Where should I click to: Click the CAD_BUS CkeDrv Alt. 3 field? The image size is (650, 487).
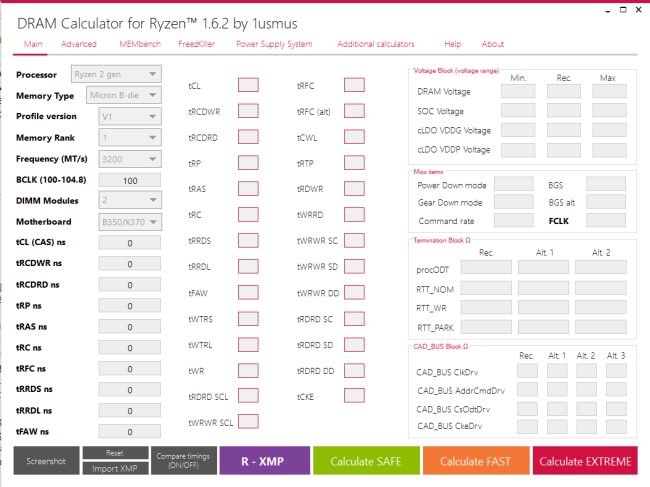616,426
